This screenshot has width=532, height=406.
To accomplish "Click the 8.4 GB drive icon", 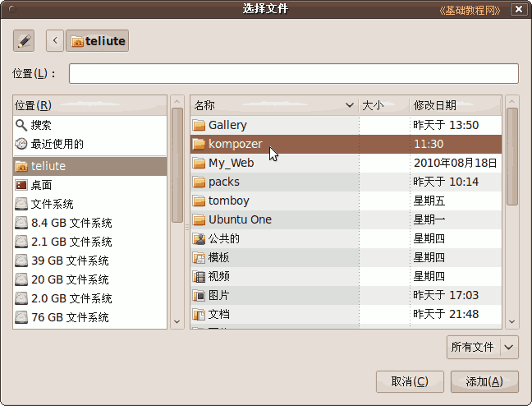I will tap(21, 223).
